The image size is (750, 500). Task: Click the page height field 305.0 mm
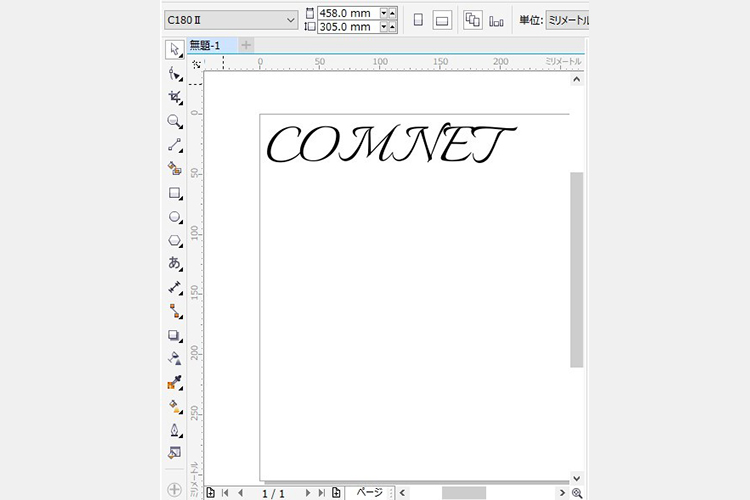pos(349,27)
